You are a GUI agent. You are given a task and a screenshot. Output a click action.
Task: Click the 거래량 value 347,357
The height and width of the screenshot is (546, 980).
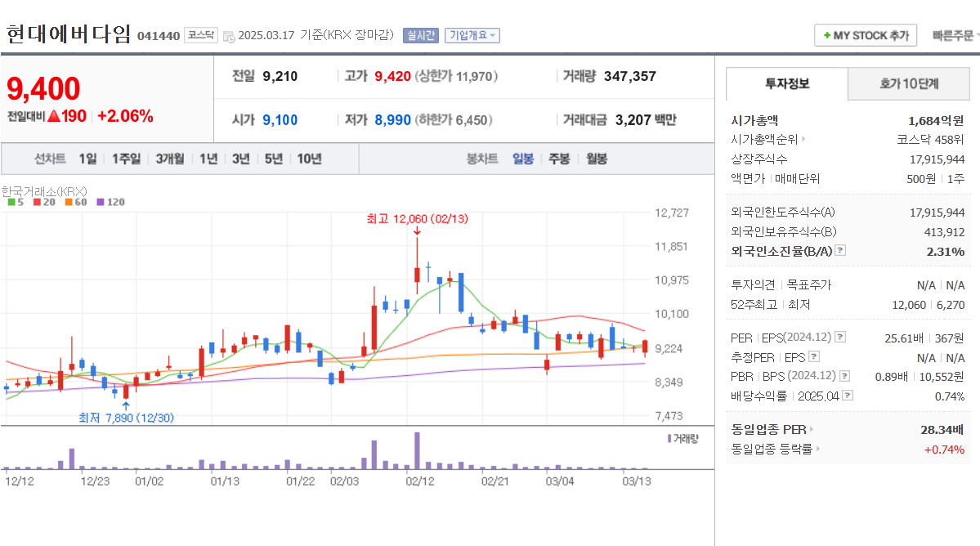pos(630,76)
